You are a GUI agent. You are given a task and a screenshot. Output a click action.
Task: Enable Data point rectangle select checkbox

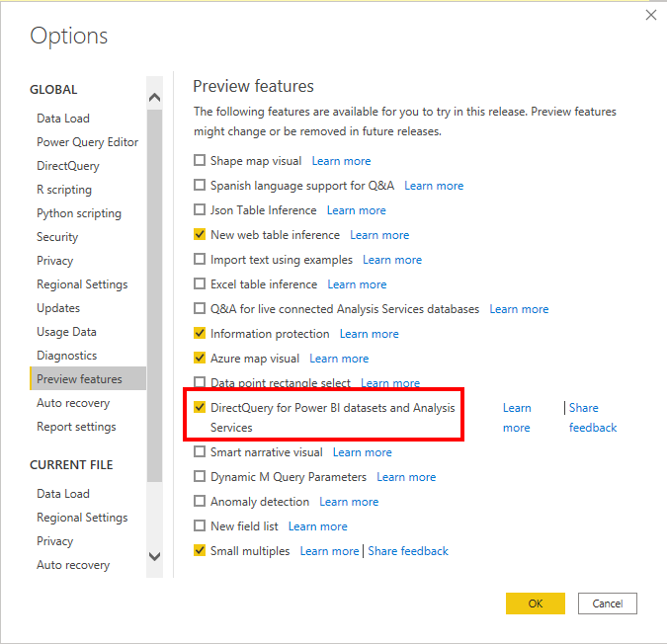200,381
